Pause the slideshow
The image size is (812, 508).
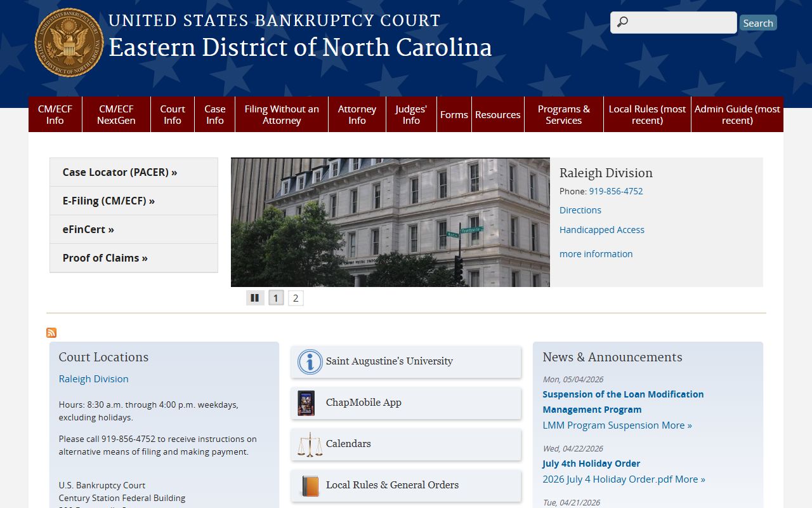click(255, 298)
